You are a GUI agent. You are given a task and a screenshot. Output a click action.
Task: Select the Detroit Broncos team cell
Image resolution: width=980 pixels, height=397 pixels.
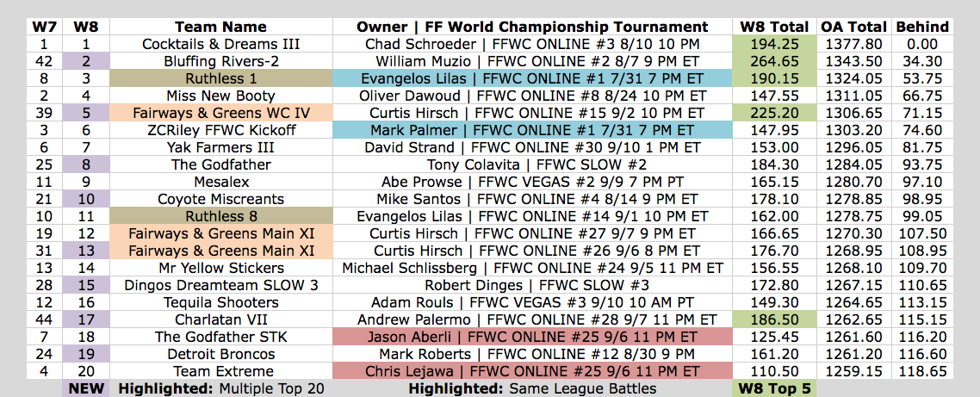pos(220,354)
